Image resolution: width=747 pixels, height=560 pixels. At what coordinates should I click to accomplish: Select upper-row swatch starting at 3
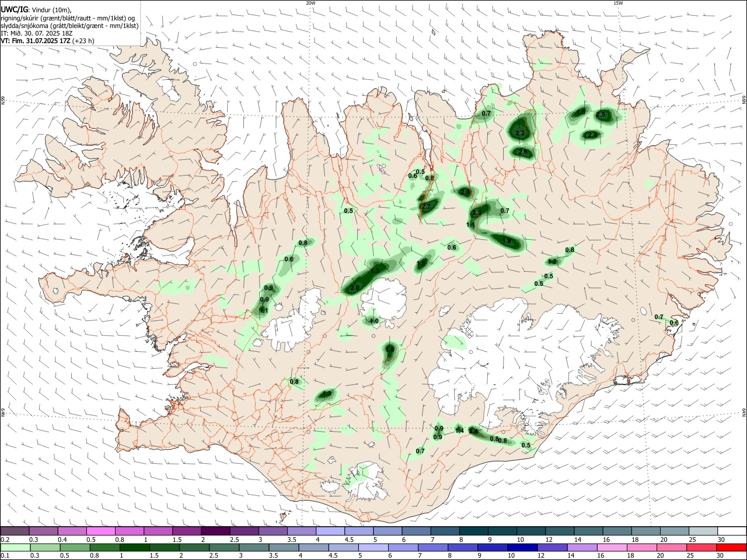(x=273, y=531)
